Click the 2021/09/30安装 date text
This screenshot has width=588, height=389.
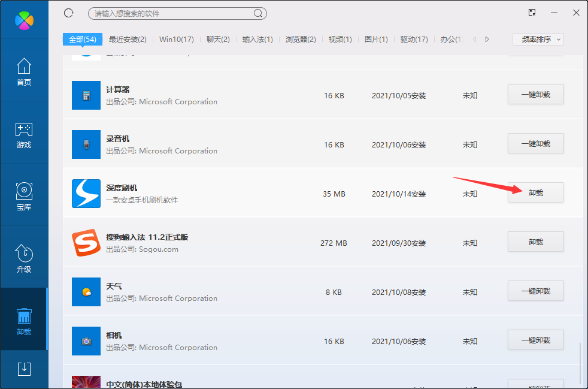click(x=399, y=243)
